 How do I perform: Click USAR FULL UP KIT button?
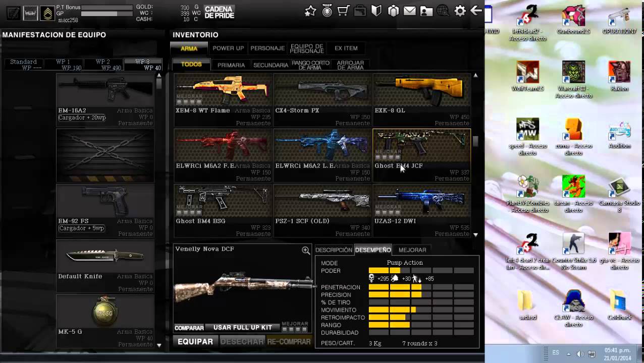tap(243, 328)
